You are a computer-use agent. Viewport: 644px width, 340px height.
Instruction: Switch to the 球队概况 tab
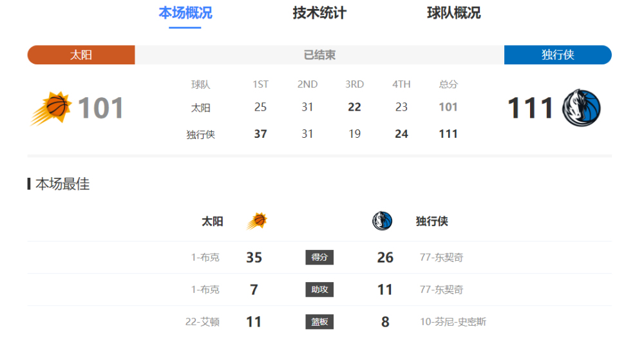(454, 13)
